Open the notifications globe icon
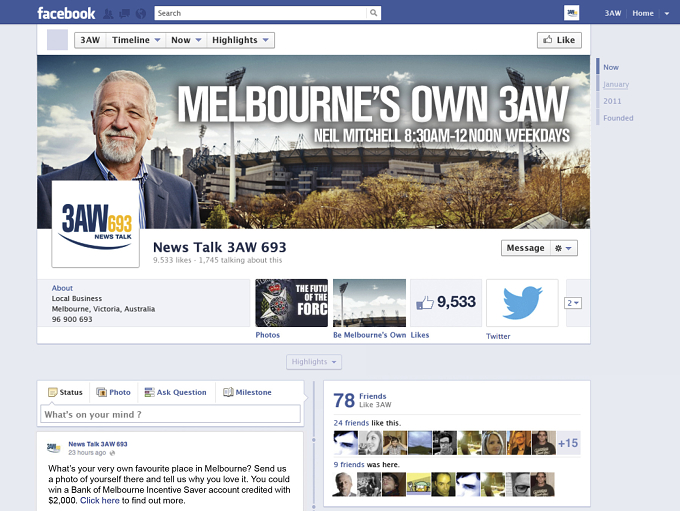This screenshot has height=511, width=680. tap(141, 14)
